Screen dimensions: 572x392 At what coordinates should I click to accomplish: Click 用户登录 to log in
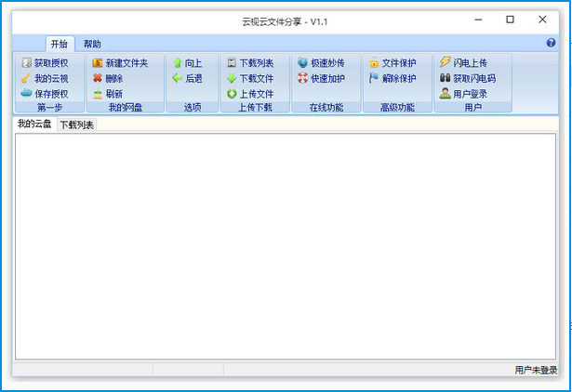469,94
